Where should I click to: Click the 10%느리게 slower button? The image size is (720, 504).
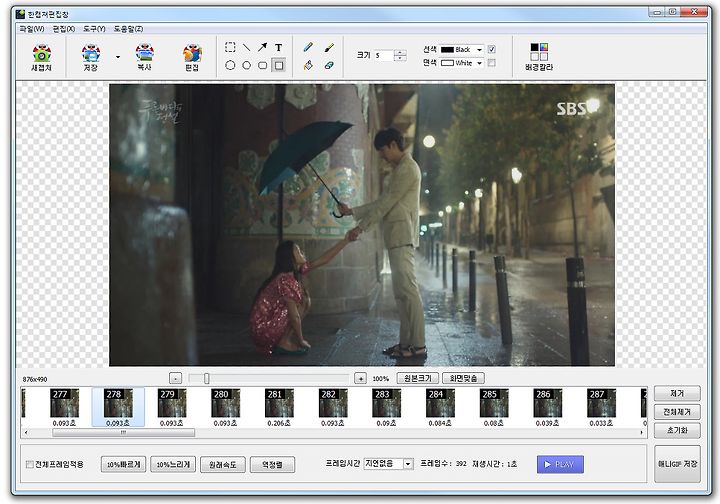pos(173,465)
